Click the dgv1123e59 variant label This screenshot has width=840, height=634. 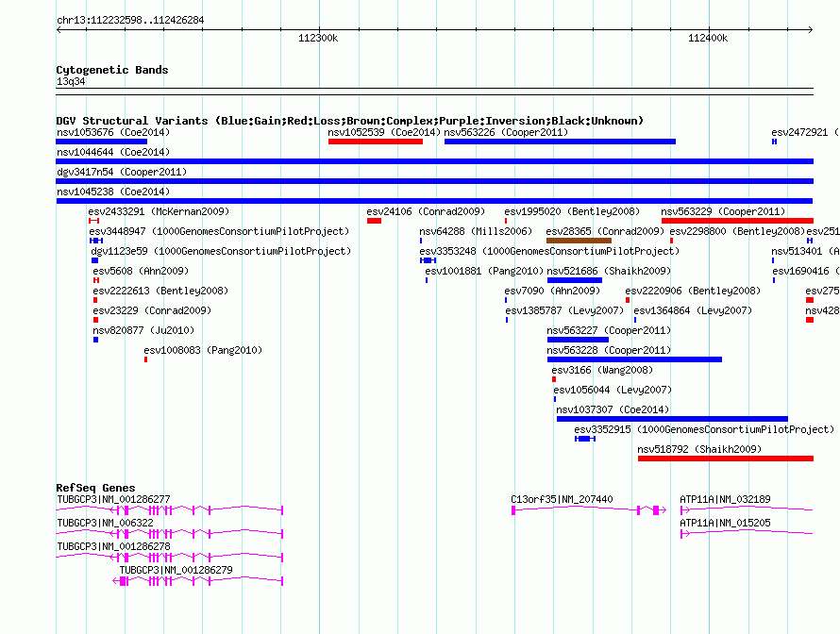point(221,251)
